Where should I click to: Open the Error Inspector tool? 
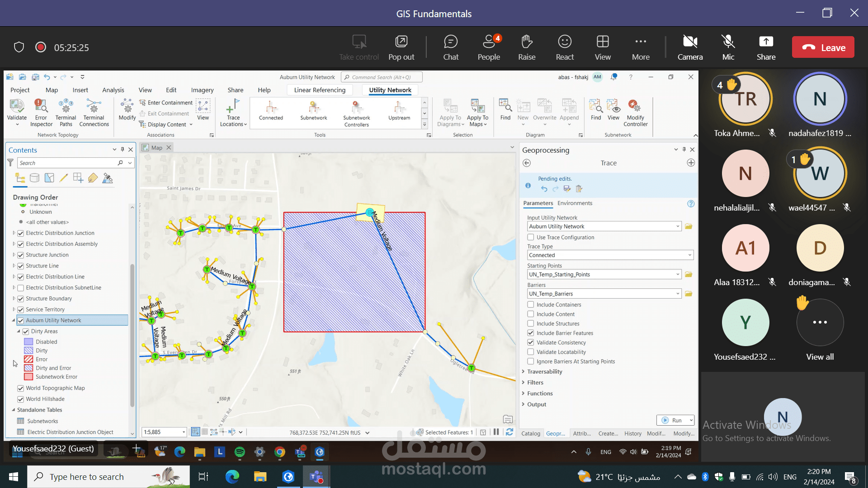41,112
